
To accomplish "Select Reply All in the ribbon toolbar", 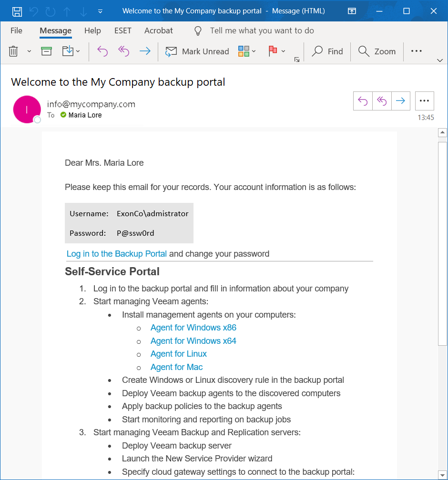I will tap(124, 51).
